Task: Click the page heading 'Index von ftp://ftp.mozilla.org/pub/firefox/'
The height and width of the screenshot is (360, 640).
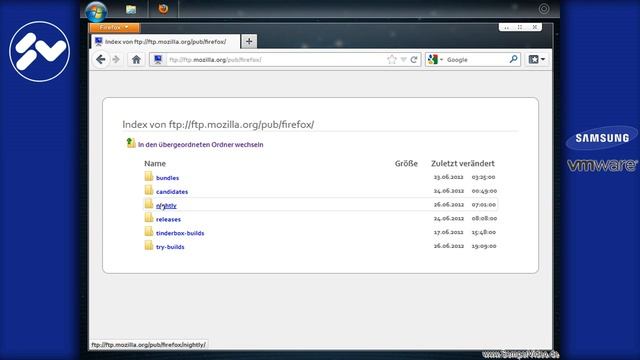Action: tap(218, 124)
